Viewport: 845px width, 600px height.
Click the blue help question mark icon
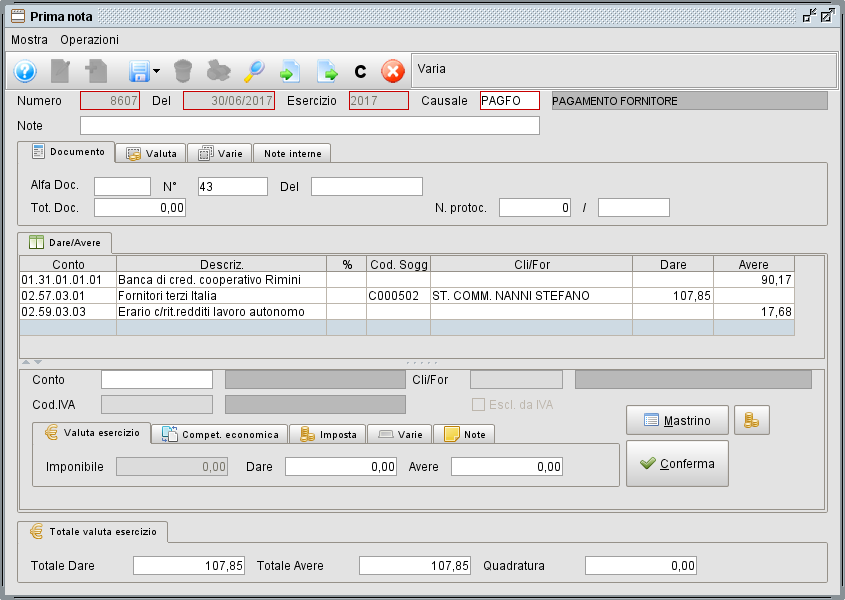[25, 71]
